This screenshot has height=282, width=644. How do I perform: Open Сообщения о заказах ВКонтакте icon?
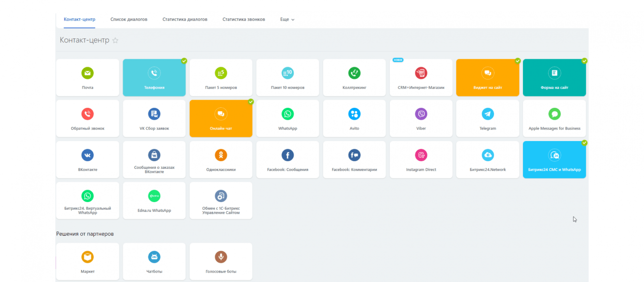pos(154,155)
